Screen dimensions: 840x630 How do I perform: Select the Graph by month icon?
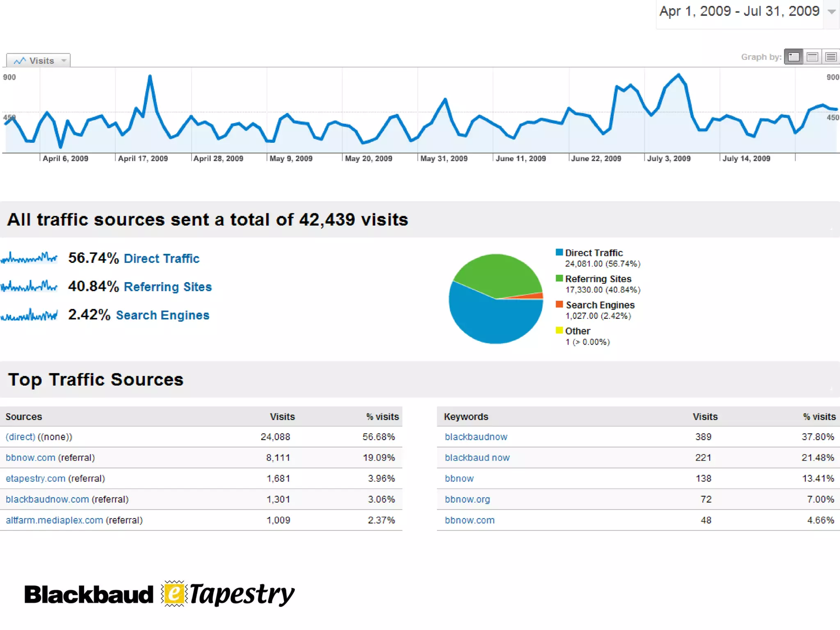click(x=831, y=57)
